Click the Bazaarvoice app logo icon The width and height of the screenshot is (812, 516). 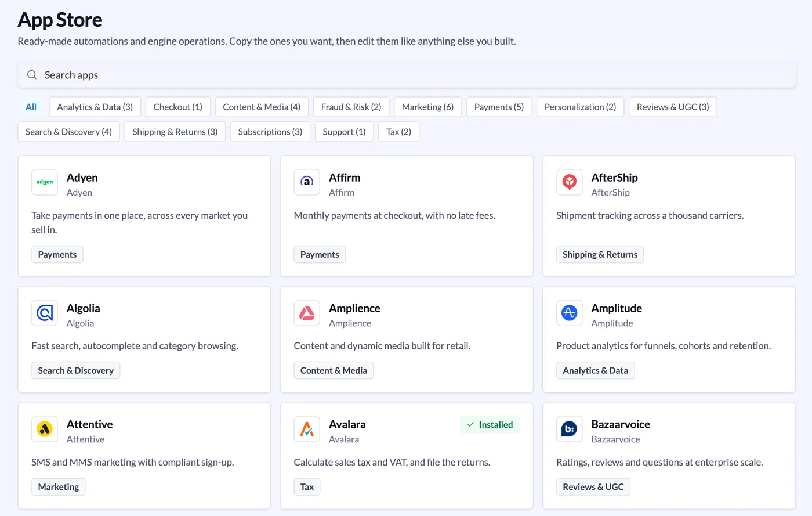(570, 429)
